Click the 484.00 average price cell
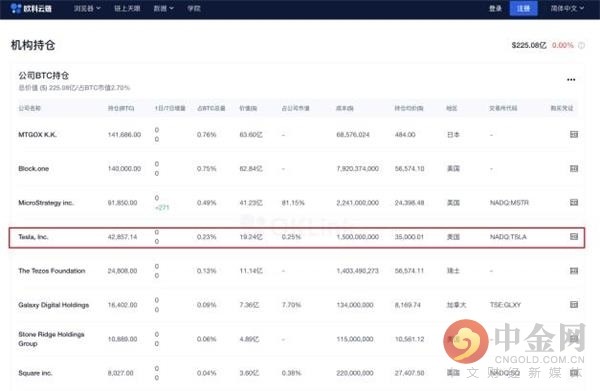The height and width of the screenshot is (391, 600). pyautogui.click(x=405, y=135)
